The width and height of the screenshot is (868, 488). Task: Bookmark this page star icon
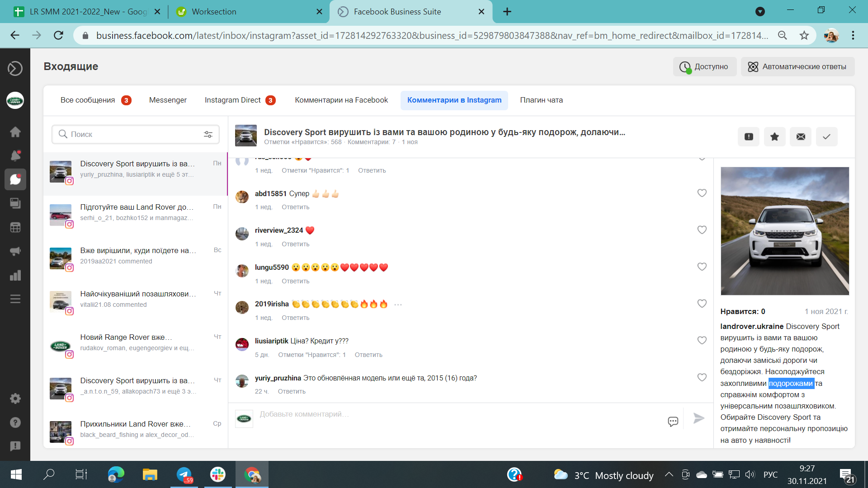pos(804,35)
